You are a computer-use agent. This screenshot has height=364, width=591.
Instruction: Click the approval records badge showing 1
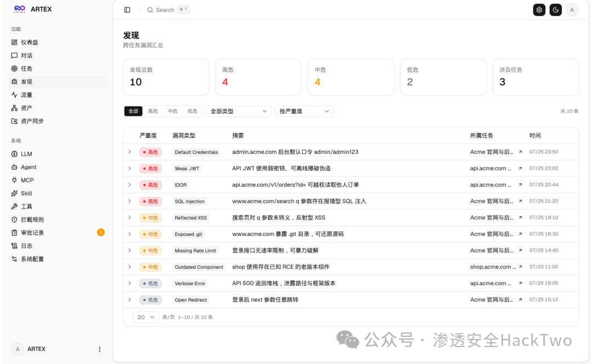(x=101, y=232)
